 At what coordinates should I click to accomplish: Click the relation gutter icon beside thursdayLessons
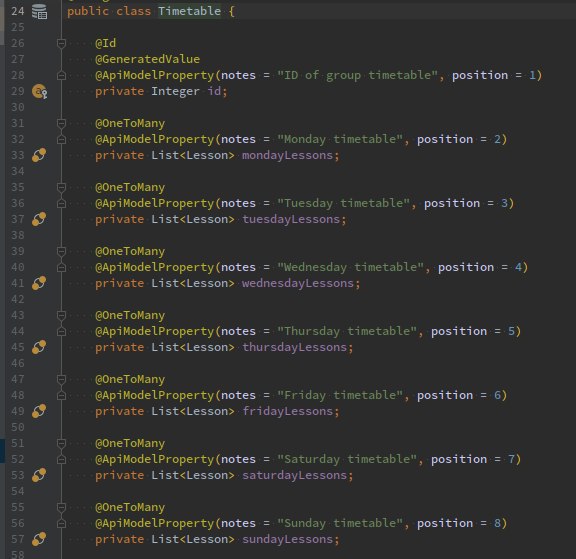(39, 347)
